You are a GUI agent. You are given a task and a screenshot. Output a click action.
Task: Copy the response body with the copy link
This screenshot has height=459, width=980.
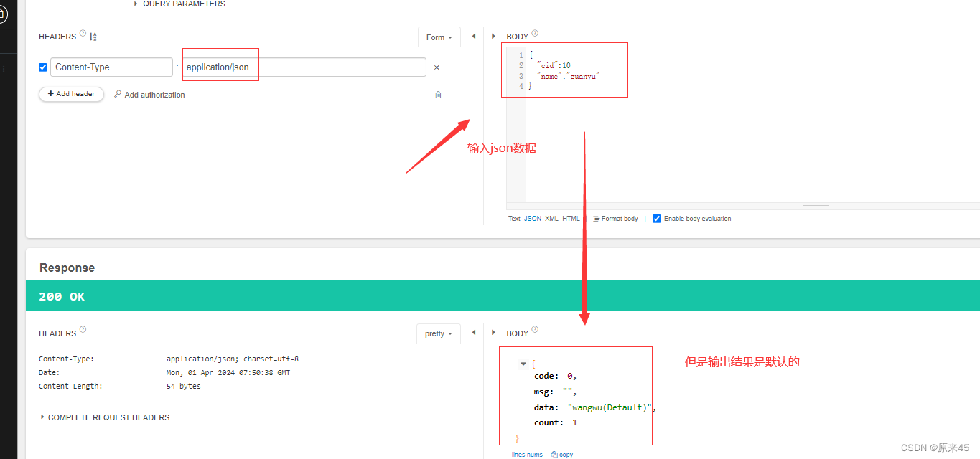pos(562,455)
